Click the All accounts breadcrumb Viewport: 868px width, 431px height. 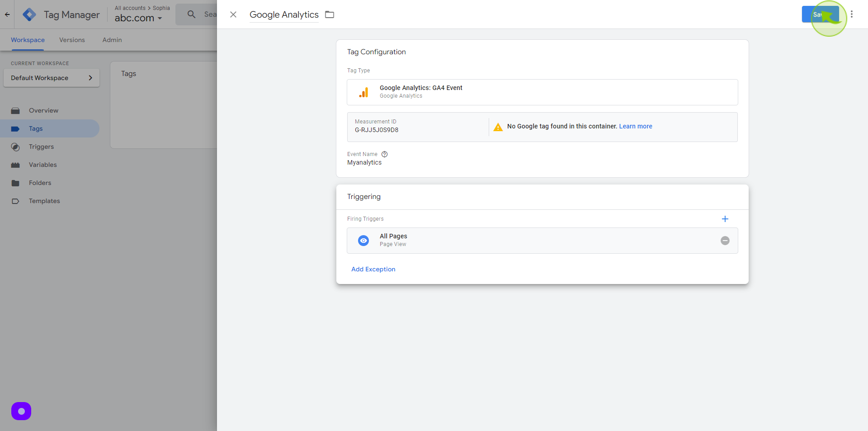[x=130, y=8]
